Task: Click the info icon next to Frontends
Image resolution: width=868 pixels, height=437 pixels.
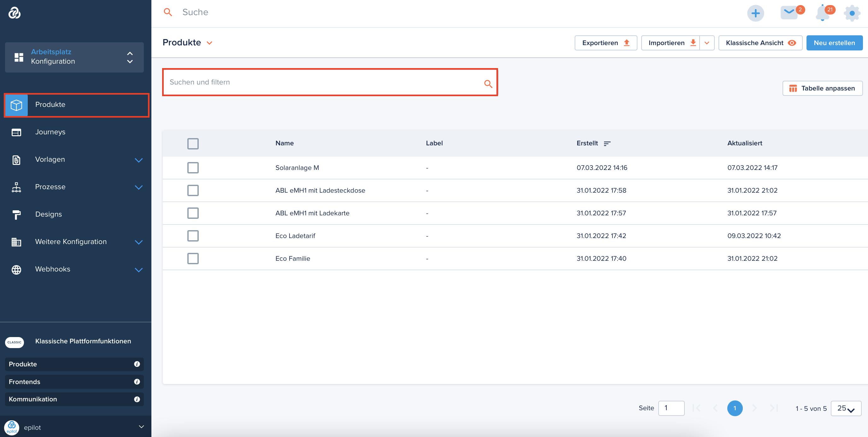Action: point(137,382)
